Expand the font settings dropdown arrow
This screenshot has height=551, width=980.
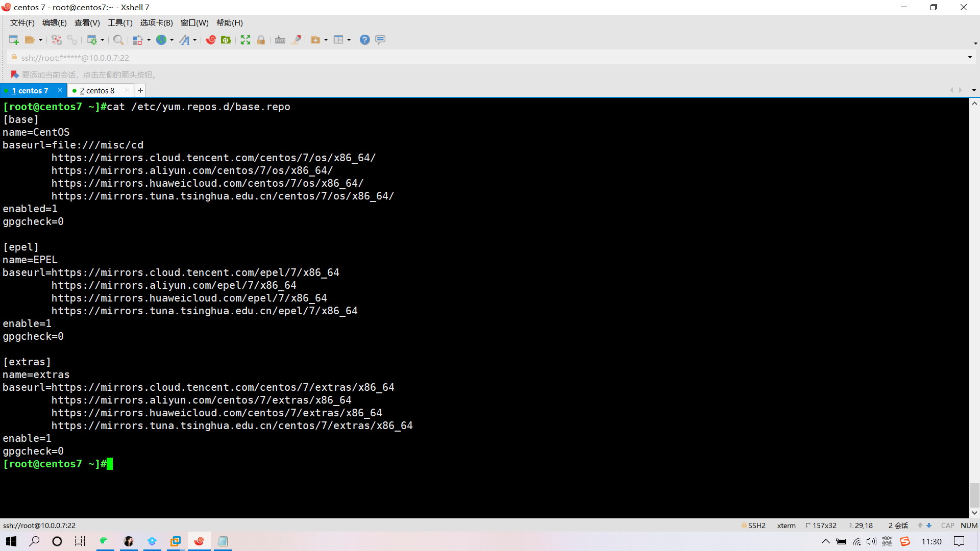(195, 40)
